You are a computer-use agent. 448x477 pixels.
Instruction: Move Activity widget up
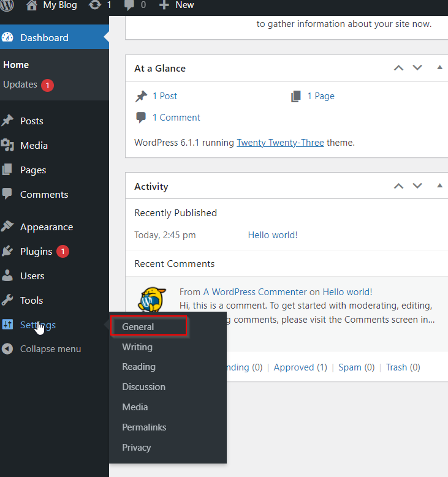click(398, 186)
